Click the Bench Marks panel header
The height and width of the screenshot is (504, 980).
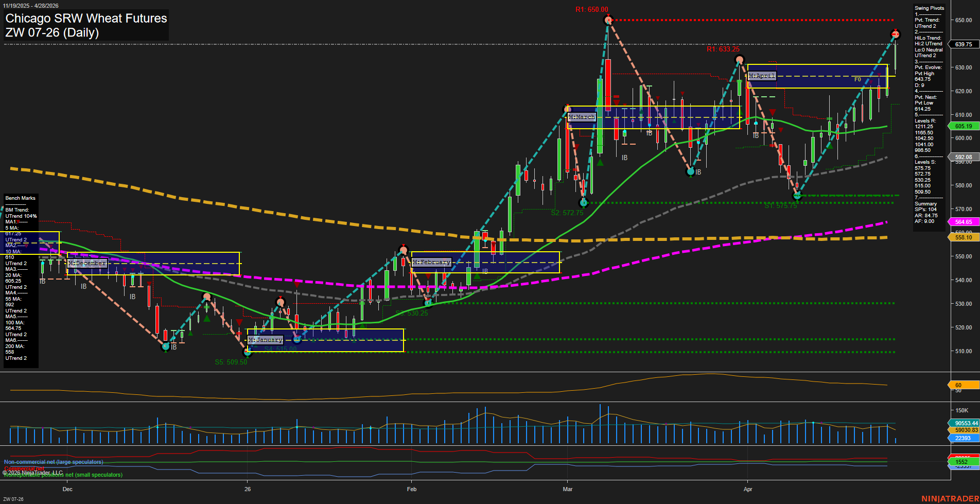(x=20, y=198)
